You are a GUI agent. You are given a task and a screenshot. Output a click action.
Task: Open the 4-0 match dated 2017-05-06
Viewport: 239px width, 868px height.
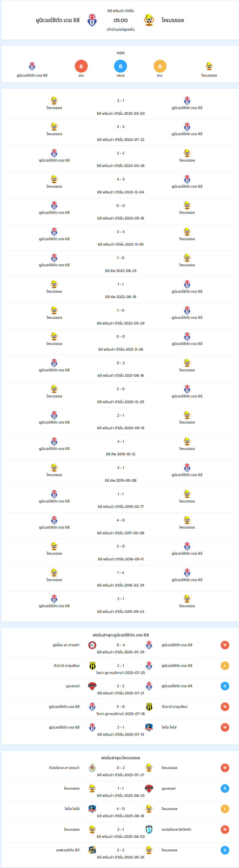point(121,526)
